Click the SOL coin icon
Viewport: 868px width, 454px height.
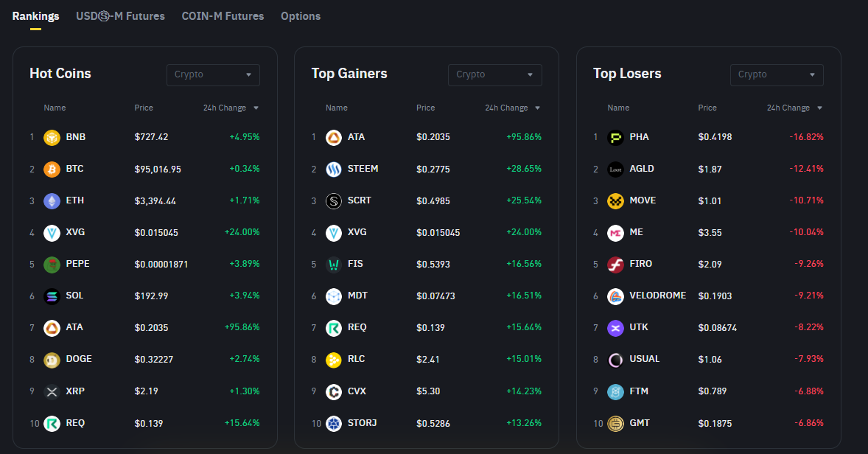coord(52,296)
